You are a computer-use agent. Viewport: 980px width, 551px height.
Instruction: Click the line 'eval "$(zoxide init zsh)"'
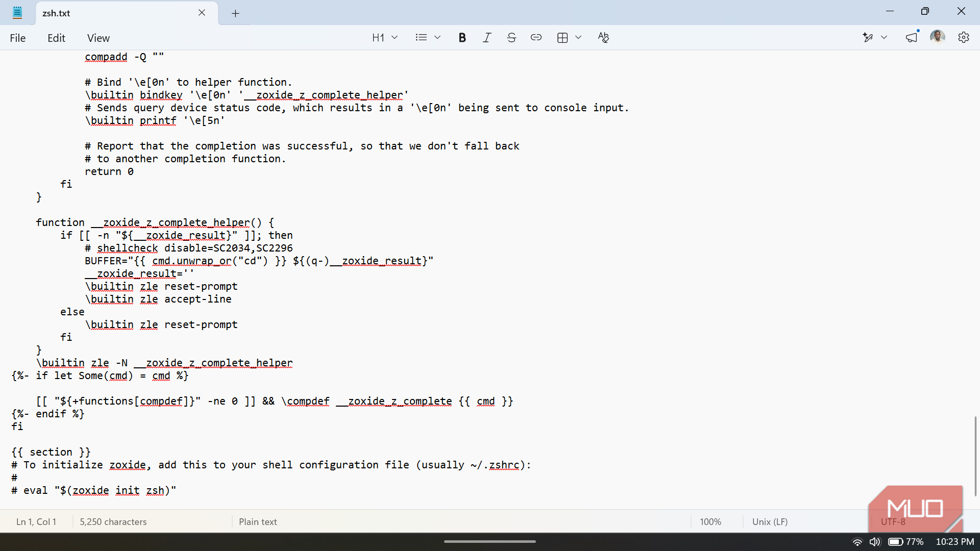click(100, 490)
